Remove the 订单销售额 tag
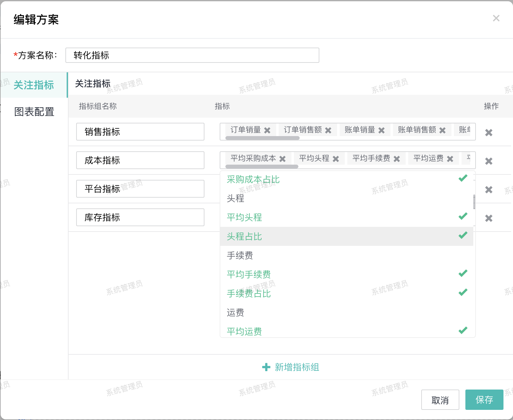The height and width of the screenshot is (420, 513). pyautogui.click(x=328, y=130)
